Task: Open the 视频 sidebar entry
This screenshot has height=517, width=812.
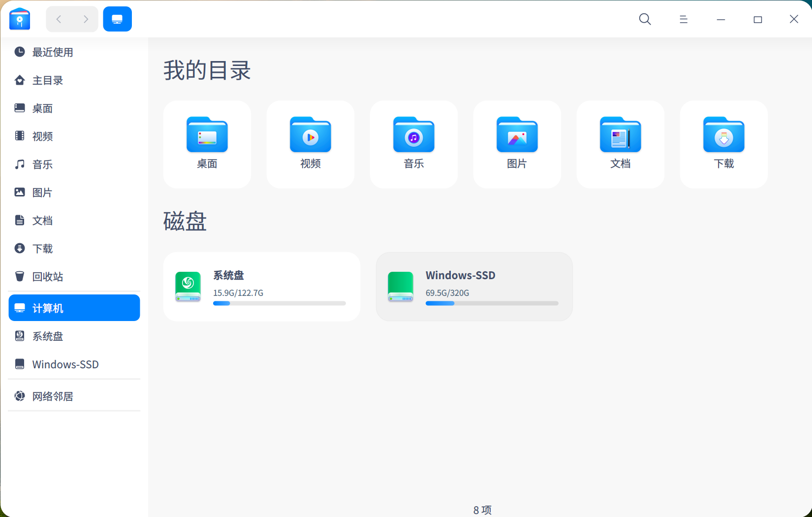Action: (x=42, y=136)
